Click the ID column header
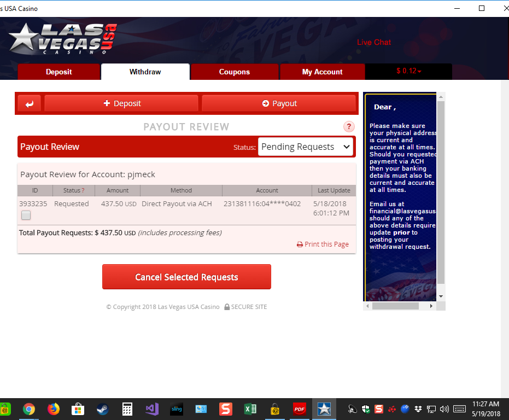Image resolution: width=509 pixels, height=420 pixels. pyautogui.click(x=35, y=190)
